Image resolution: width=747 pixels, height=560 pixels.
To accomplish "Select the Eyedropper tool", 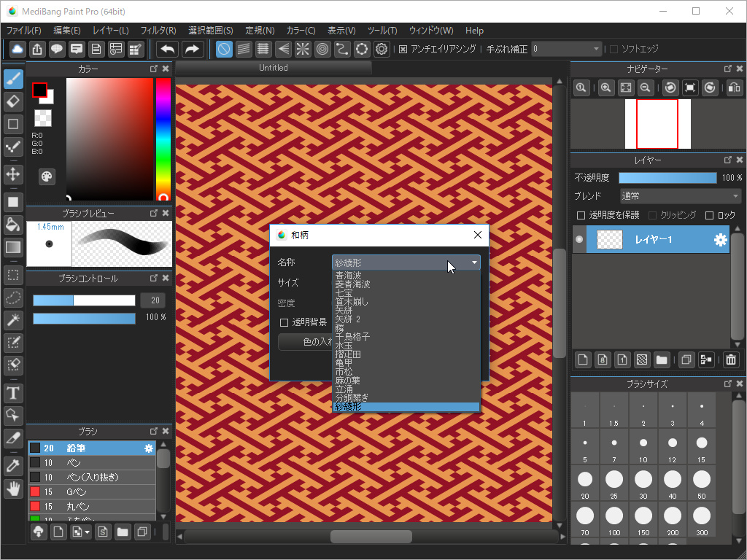I will 13,466.
